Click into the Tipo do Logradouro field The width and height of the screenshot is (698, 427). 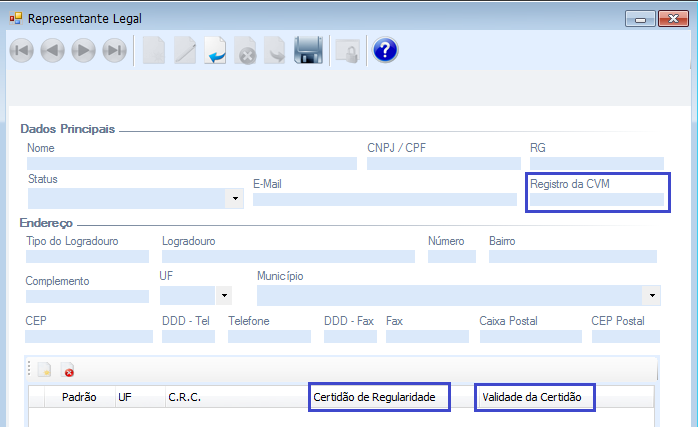[x=87, y=256]
